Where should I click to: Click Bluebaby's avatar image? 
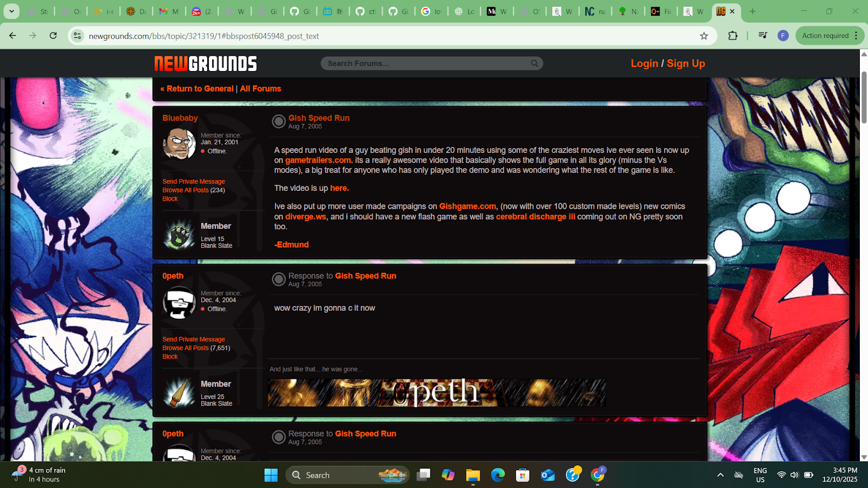point(179,144)
